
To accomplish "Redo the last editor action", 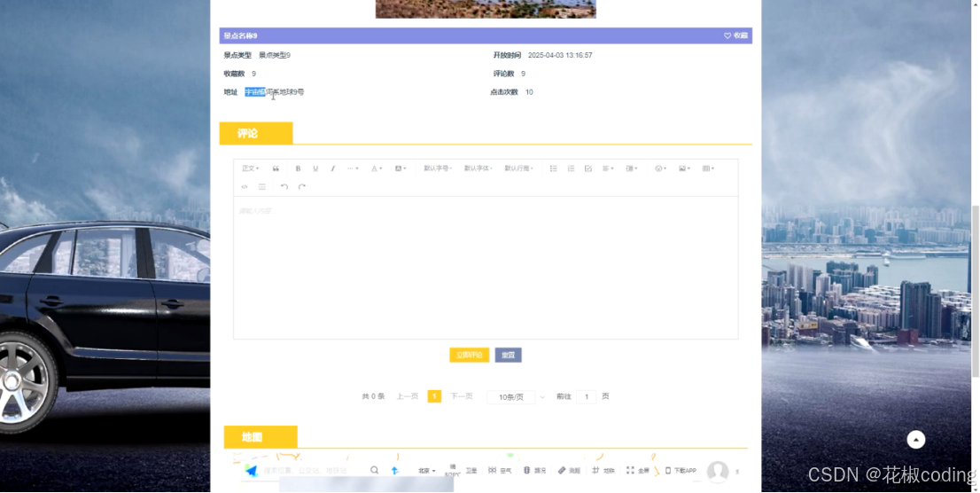I will (302, 187).
